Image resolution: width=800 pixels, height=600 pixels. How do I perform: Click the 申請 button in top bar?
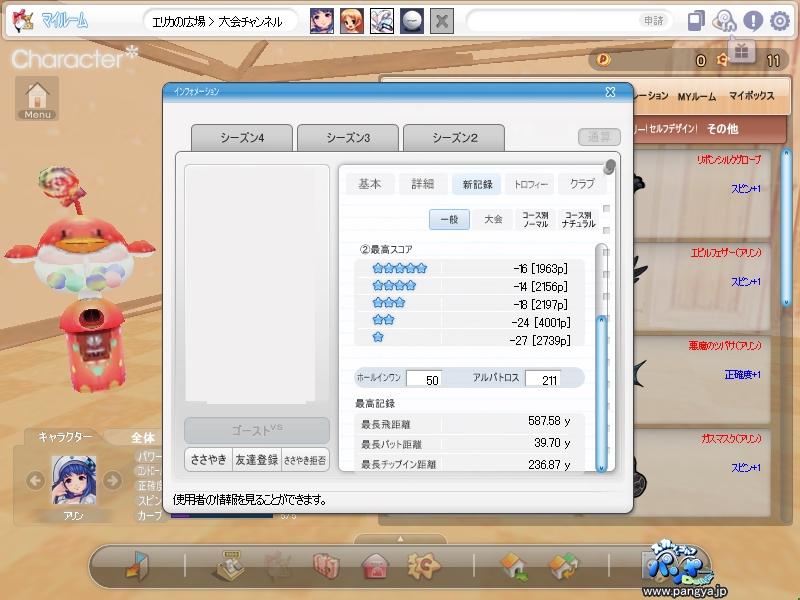point(653,21)
